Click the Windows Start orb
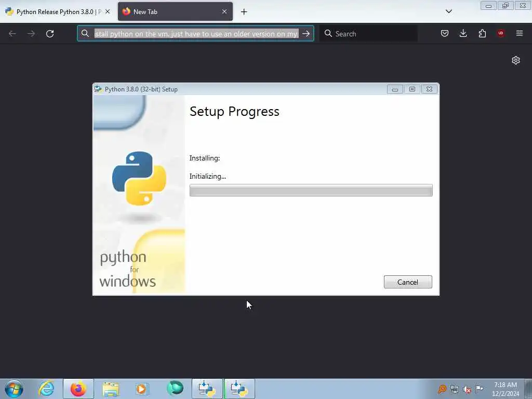532x399 pixels. pyautogui.click(x=14, y=389)
